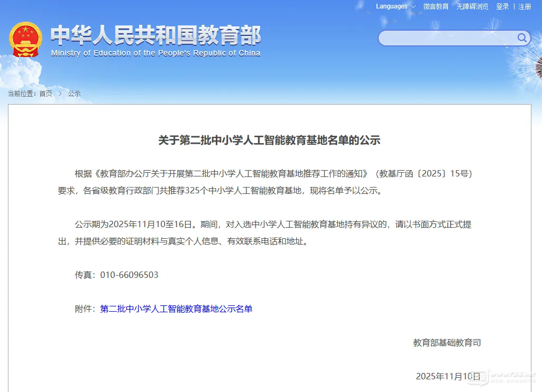Image resolution: width=542 pixels, height=392 pixels.
Task: Click the 中华人民共和国教育部 site title
Action: click(156, 35)
